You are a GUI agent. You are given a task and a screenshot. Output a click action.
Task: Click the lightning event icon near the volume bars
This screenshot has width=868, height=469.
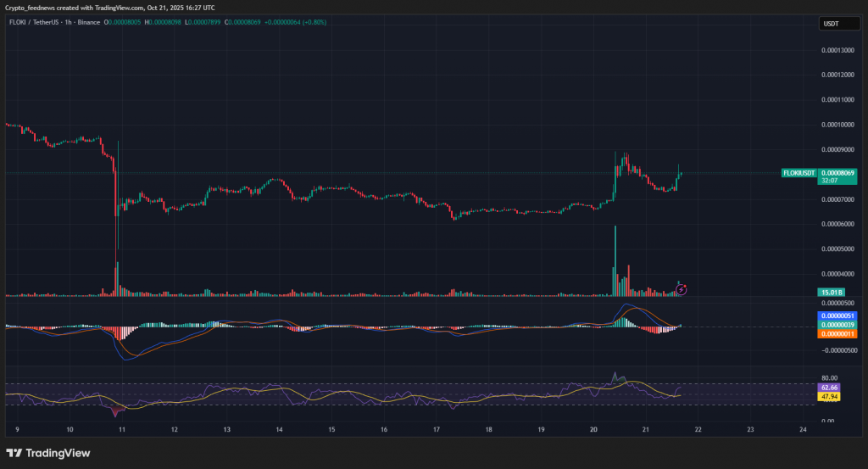point(682,289)
